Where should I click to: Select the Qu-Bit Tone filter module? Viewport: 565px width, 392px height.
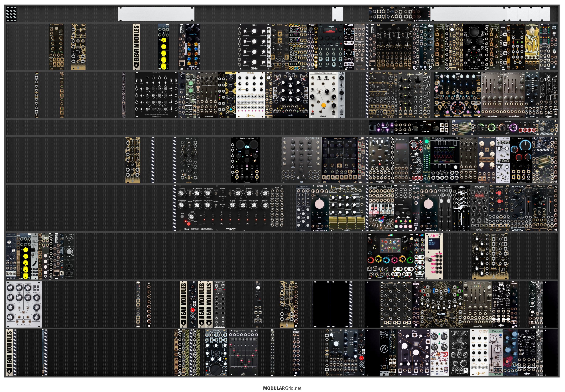point(254,47)
